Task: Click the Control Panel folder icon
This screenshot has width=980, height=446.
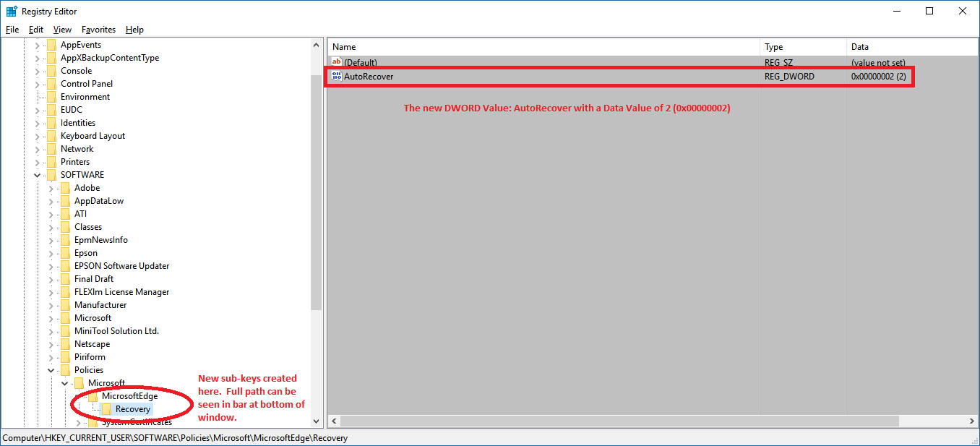Action: tap(51, 84)
